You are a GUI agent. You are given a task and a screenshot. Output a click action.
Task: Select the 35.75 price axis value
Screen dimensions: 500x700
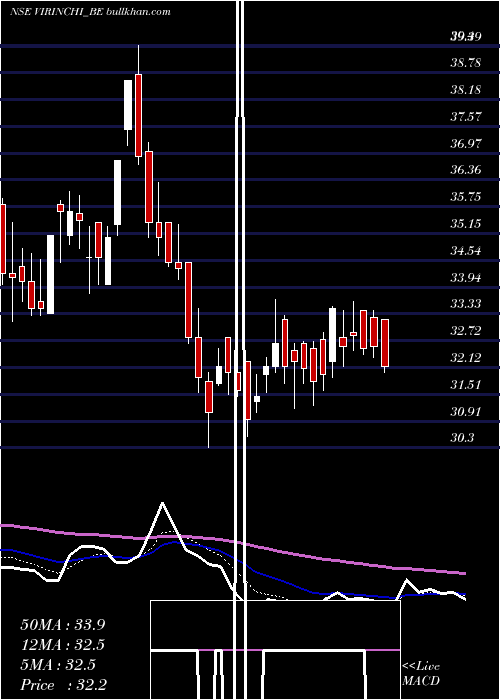pyautogui.click(x=466, y=197)
